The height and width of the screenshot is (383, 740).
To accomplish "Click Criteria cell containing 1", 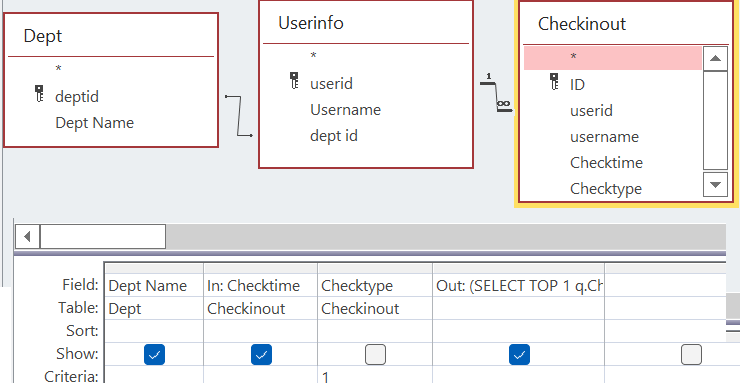I will tap(375, 375).
